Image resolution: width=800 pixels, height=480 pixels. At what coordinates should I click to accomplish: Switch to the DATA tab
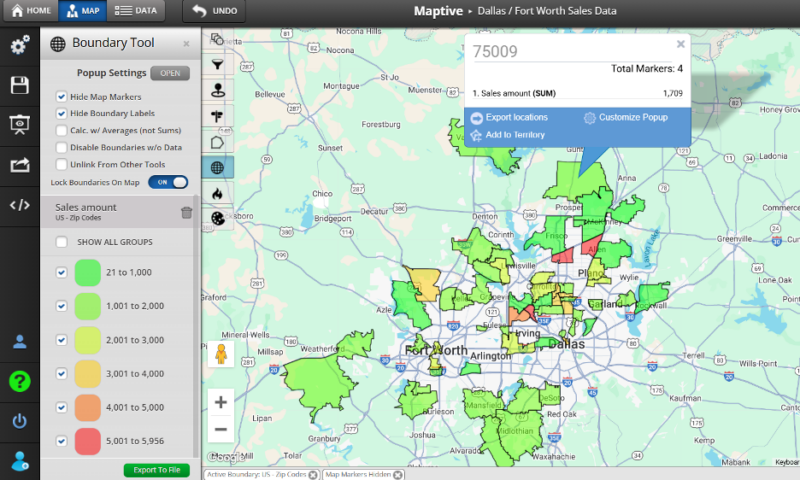tap(136, 11)
